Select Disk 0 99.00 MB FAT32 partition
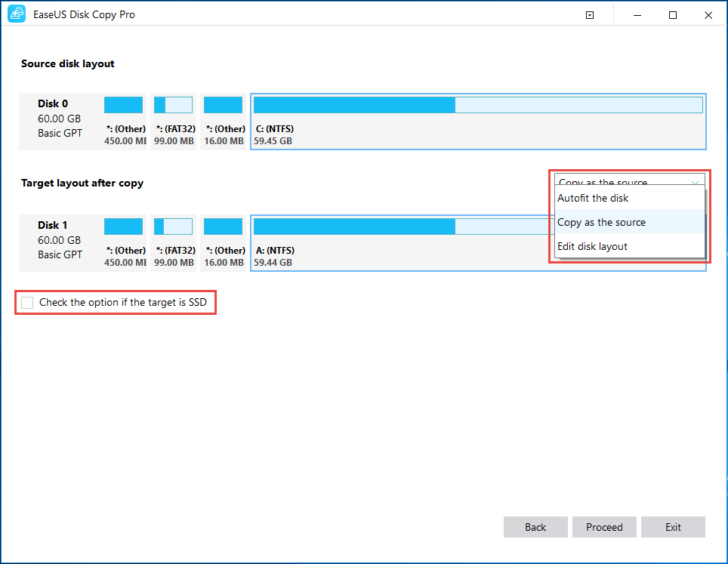 tap(174, 121)
